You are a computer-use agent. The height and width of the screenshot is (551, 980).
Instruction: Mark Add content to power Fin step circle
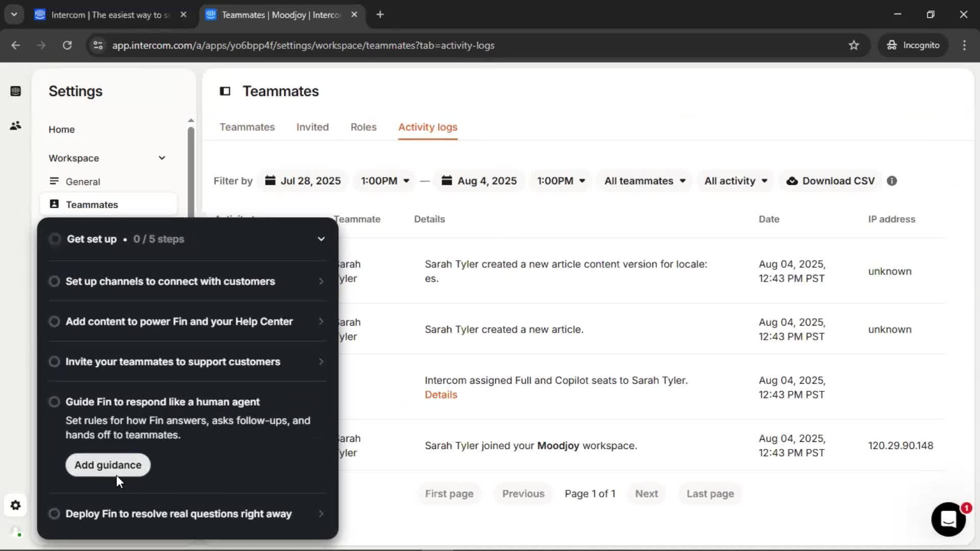pyautogui.click(x=54, y=321)
